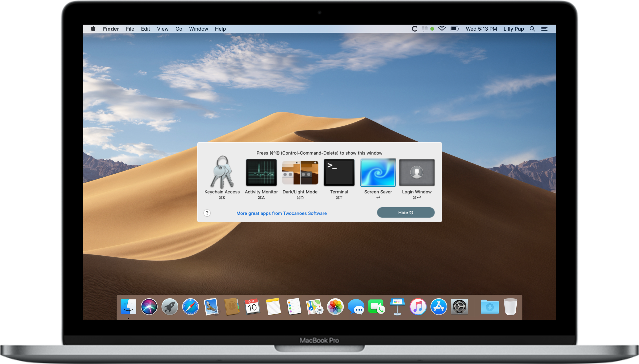
Task: Open Activity Monitor from the shortcut window
Action: pos(261,172)
